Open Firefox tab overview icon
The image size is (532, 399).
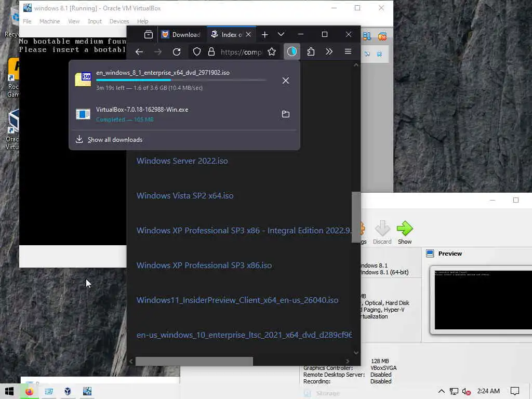[x=148, y=35]
